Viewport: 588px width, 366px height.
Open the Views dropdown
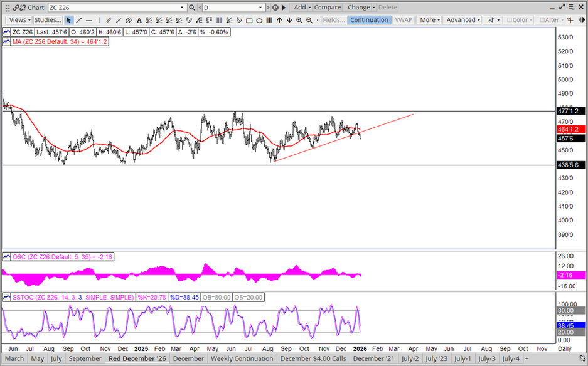pos(20,20)
